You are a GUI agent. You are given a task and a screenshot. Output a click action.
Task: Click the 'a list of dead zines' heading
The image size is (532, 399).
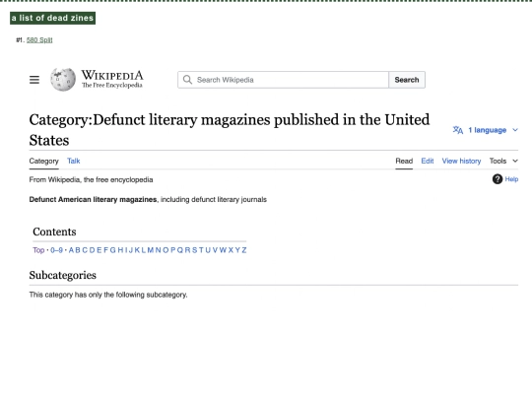coord(52,18)
